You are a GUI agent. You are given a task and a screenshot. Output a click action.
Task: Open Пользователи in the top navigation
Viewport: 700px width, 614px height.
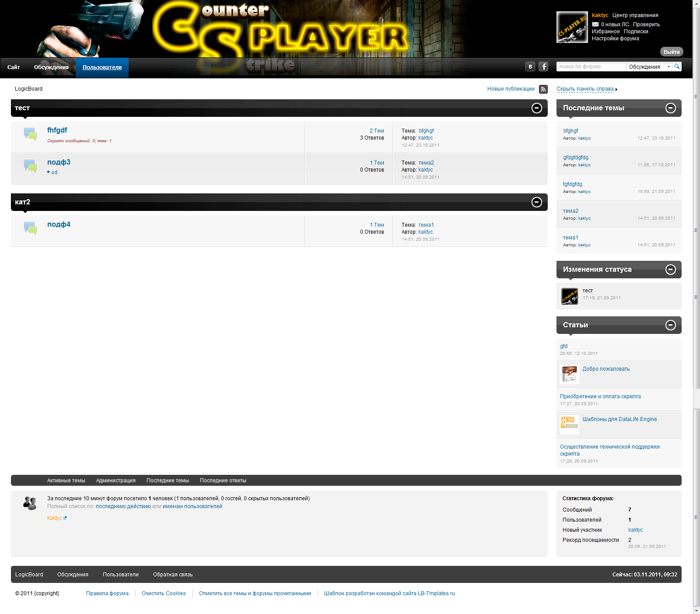tap(102, 67)
